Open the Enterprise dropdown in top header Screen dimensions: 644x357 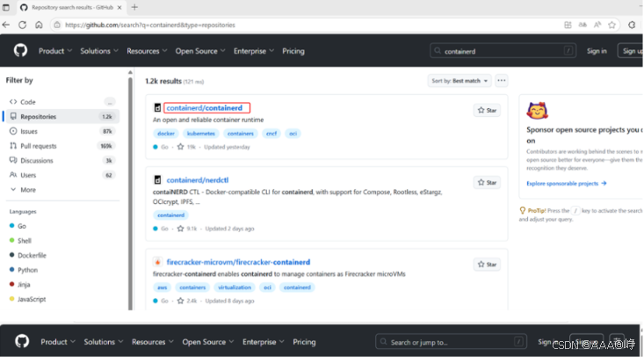tap(254, 51)
